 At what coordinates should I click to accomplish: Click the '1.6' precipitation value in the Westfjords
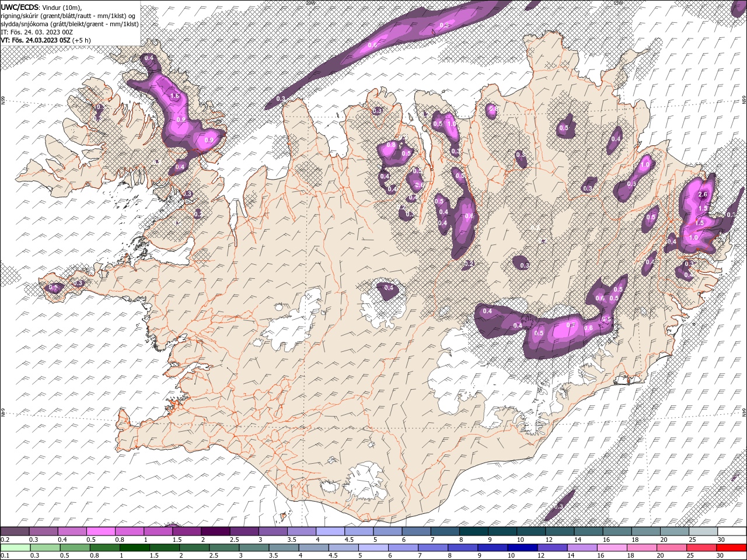pos(174,96)
